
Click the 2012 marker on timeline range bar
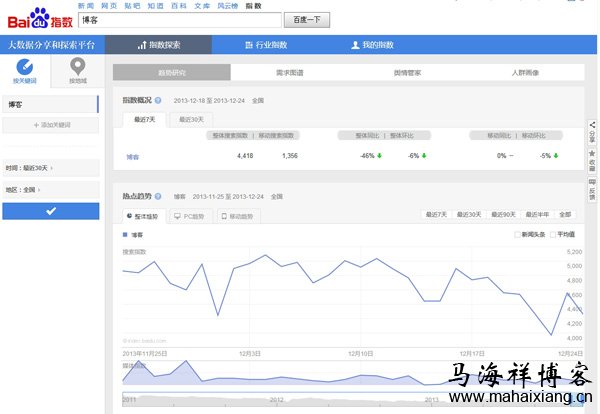(x=277, y=399)
